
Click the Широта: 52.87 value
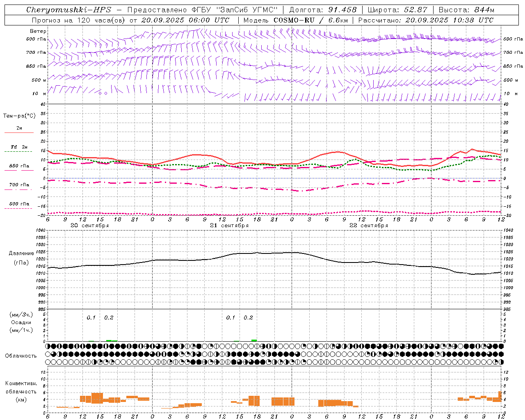point(397,10)
